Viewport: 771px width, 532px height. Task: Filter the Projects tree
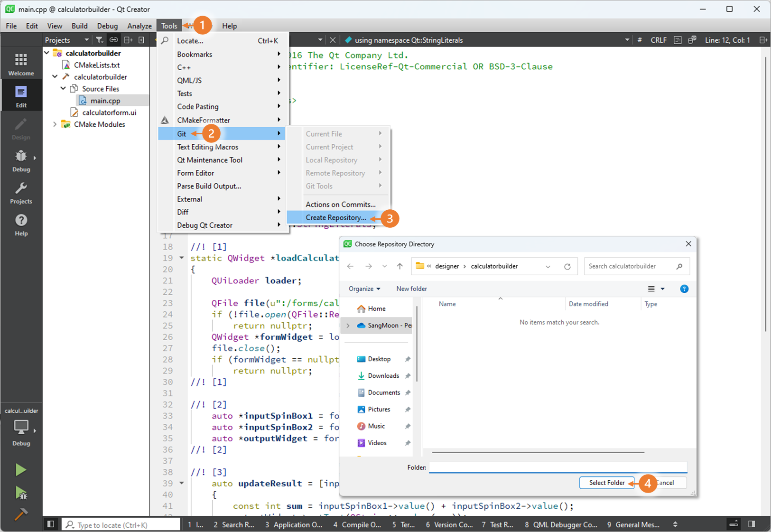pyautogui.click(x=99, y=40)
